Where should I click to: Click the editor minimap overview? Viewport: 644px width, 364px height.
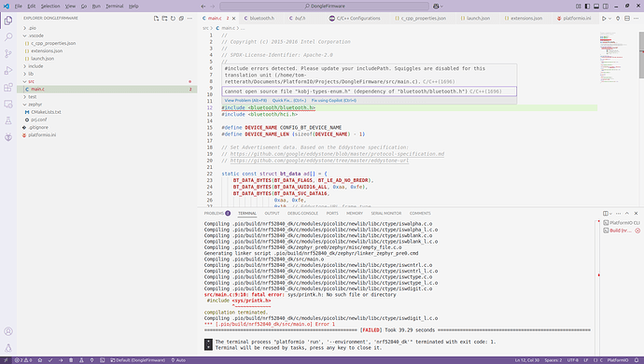pyautogui.click(x=617, y=58)
